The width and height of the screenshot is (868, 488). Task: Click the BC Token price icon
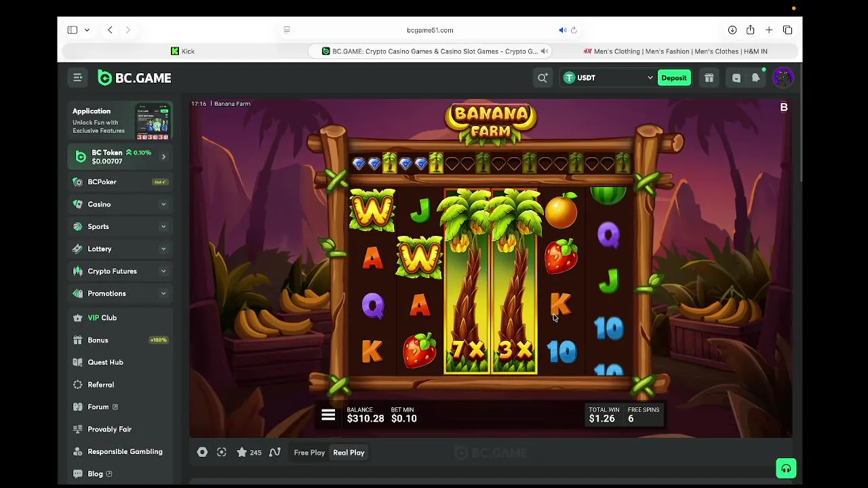(x=81, y=157)
